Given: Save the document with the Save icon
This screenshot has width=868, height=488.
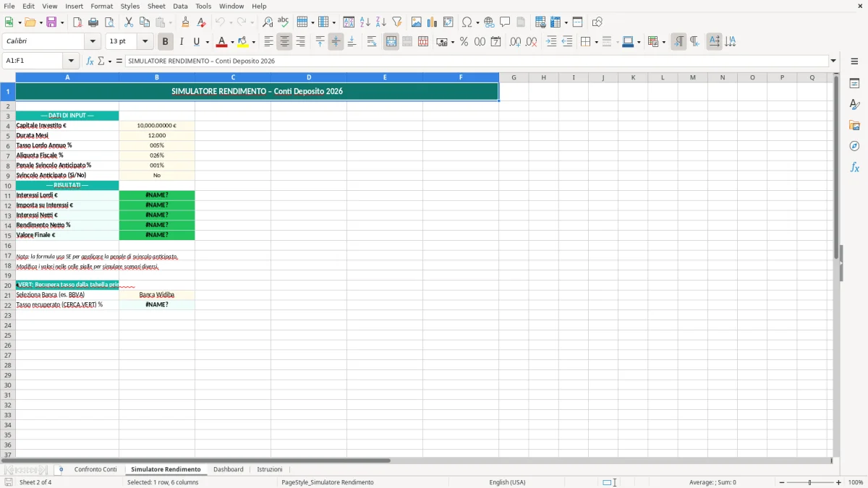Looking at the screenshot, I should click(x=51, y=22).
